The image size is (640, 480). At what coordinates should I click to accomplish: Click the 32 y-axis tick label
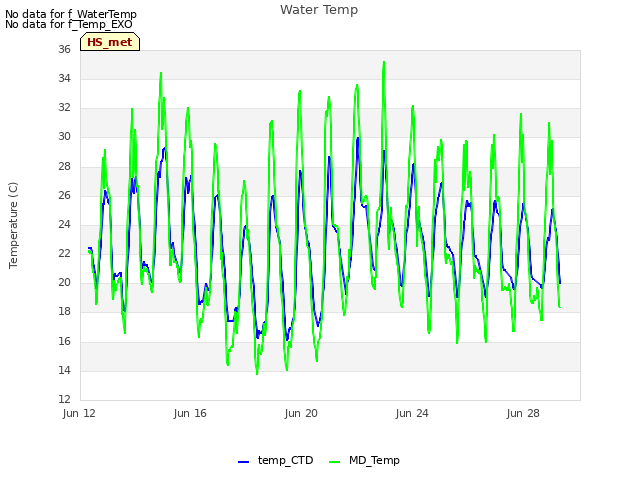pyautogui.click(x=64, y=107)
